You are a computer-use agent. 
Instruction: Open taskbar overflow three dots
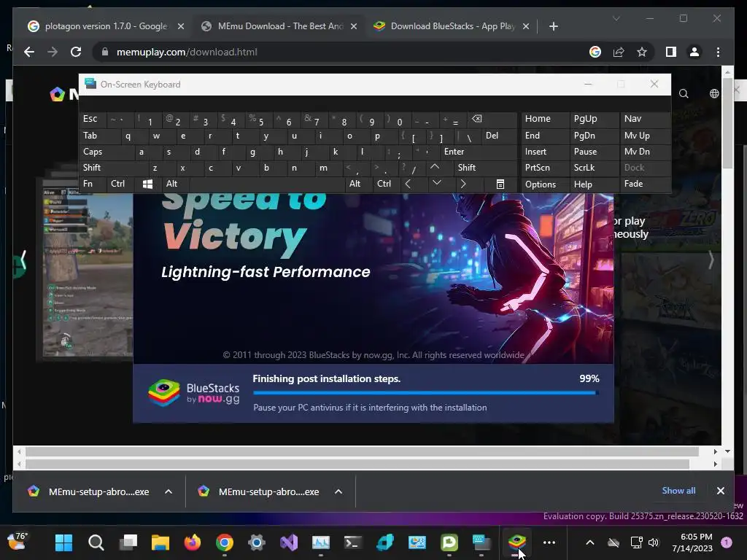coord(549,542)
